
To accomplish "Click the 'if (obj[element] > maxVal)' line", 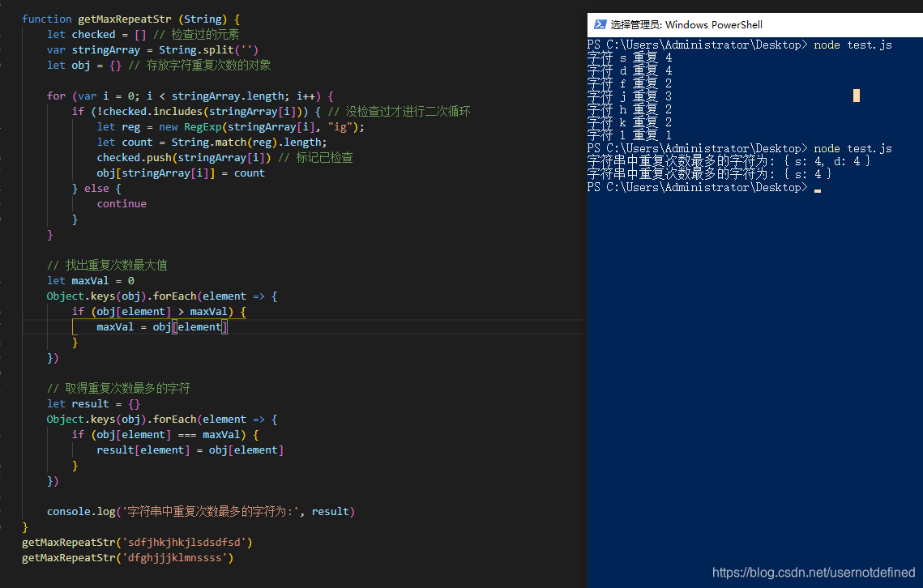I will point(159,311).
